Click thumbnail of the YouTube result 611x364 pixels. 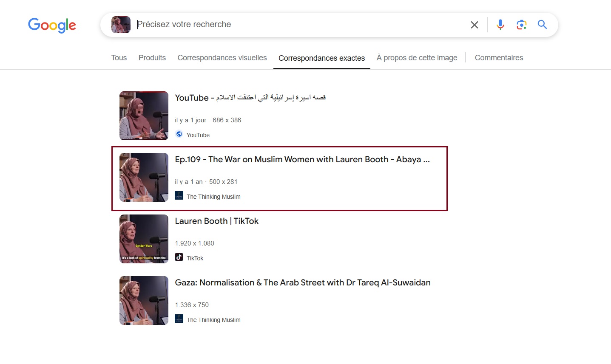pos(144,116)
